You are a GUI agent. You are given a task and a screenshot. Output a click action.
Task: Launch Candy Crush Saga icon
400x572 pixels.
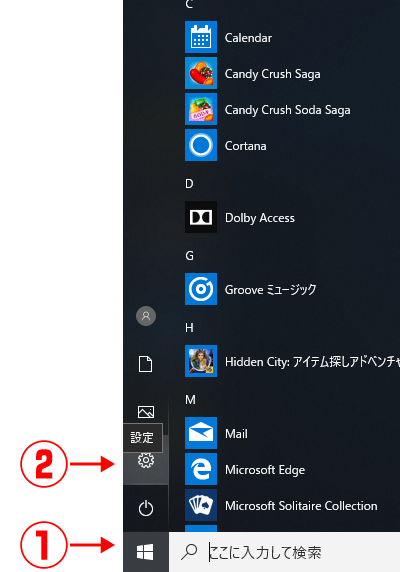[201, 73]
